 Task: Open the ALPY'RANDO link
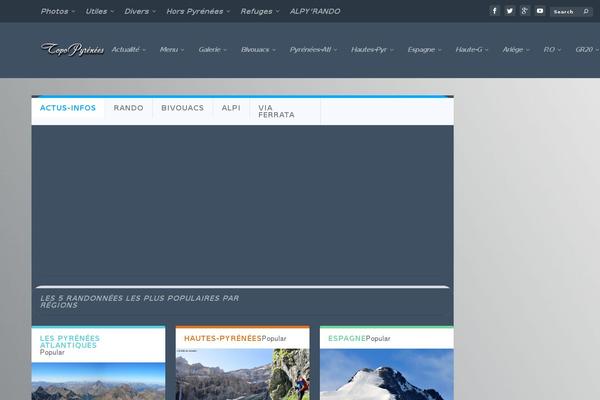click(x=315, y=11)
